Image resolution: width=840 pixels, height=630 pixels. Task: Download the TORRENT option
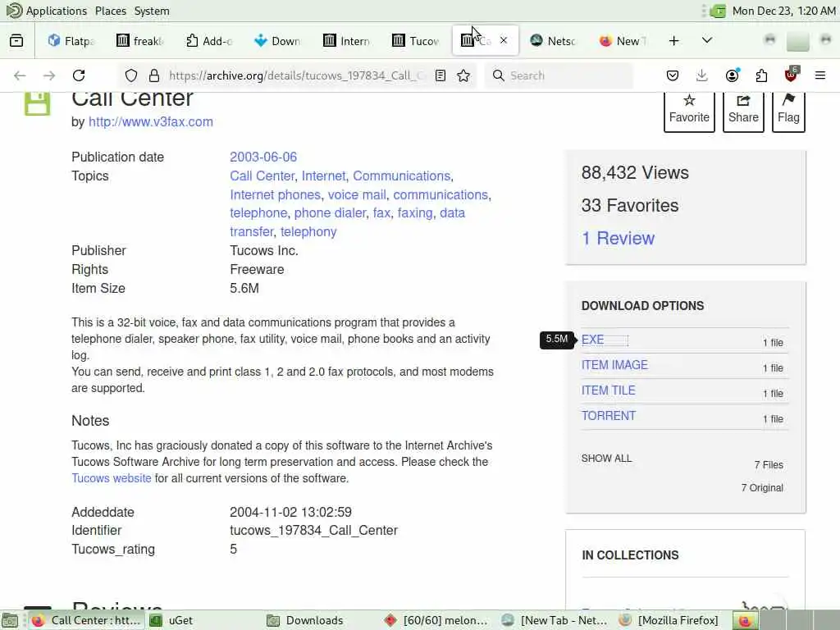(609, 416)
